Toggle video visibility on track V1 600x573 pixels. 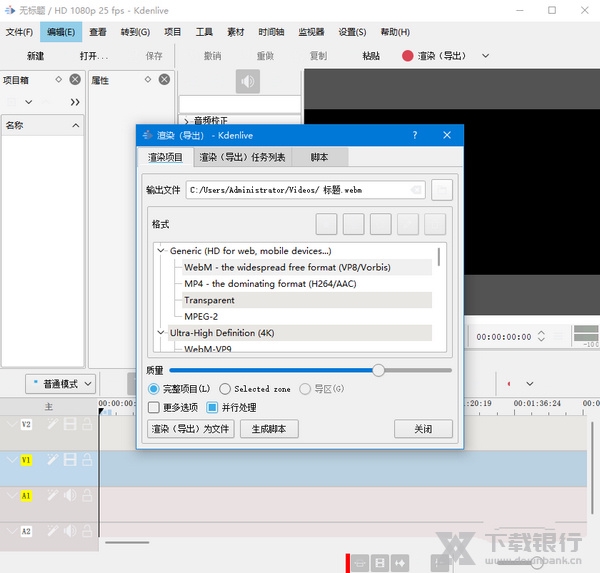[70, 459]
